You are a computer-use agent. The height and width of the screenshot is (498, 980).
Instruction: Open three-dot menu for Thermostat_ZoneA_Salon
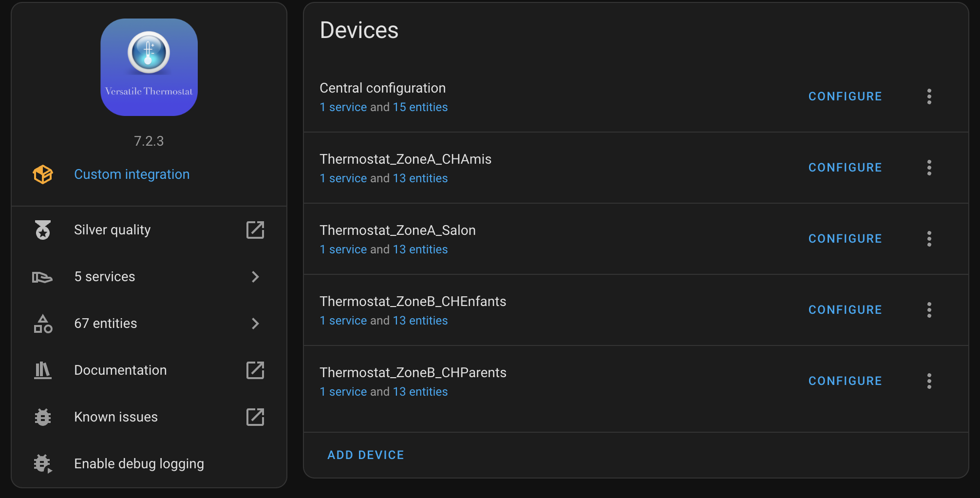pyautogui.click(x=929, y=239)
